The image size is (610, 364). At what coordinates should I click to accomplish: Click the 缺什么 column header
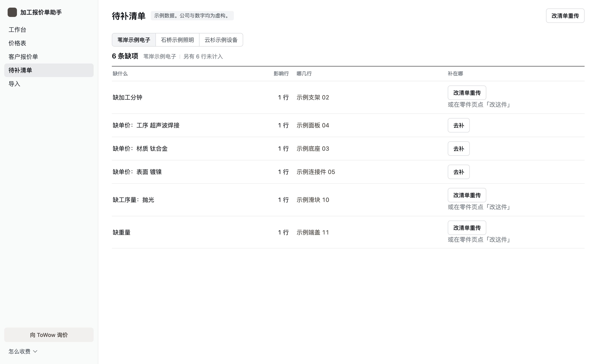[120, 74]
